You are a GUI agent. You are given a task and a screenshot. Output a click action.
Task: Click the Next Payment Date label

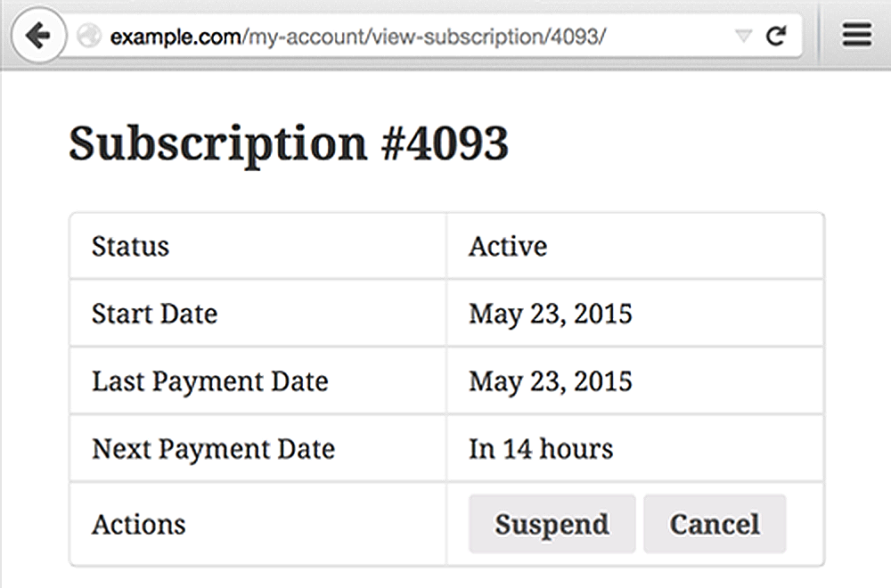[213, 449]
